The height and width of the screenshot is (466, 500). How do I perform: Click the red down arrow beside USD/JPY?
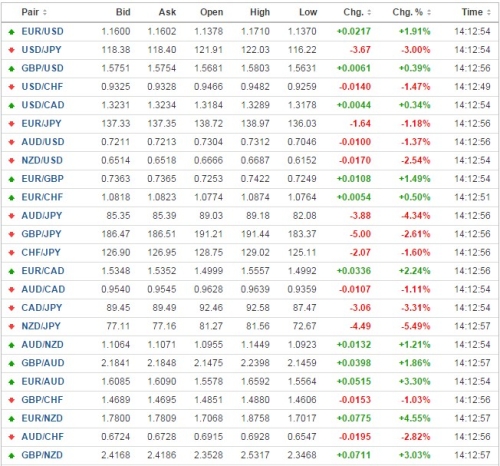pyautogui.click(x=12, y=50)
